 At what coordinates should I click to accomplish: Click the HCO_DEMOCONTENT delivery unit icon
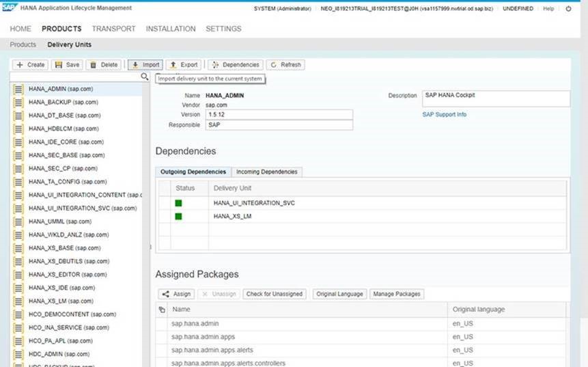coord(18,314)
